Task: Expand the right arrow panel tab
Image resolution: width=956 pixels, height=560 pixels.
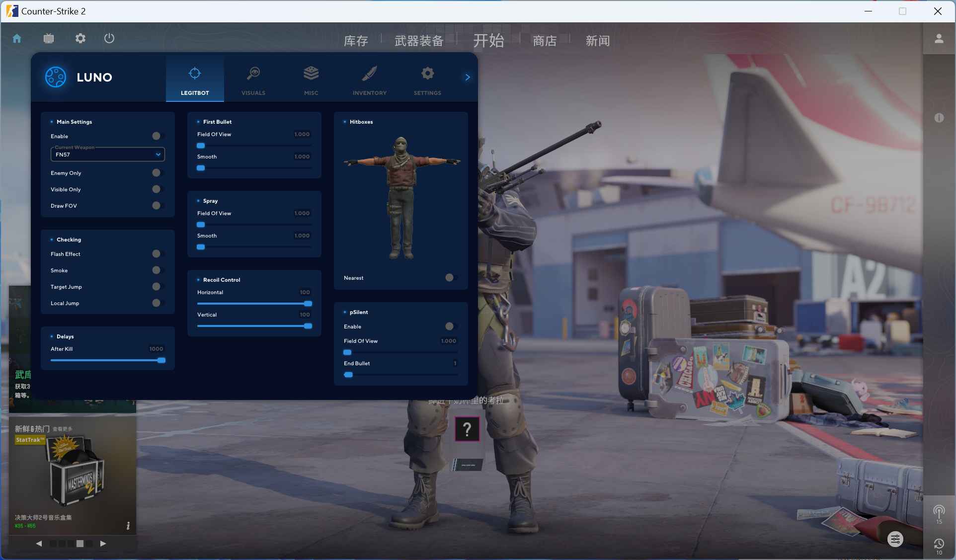Action: 468,77
